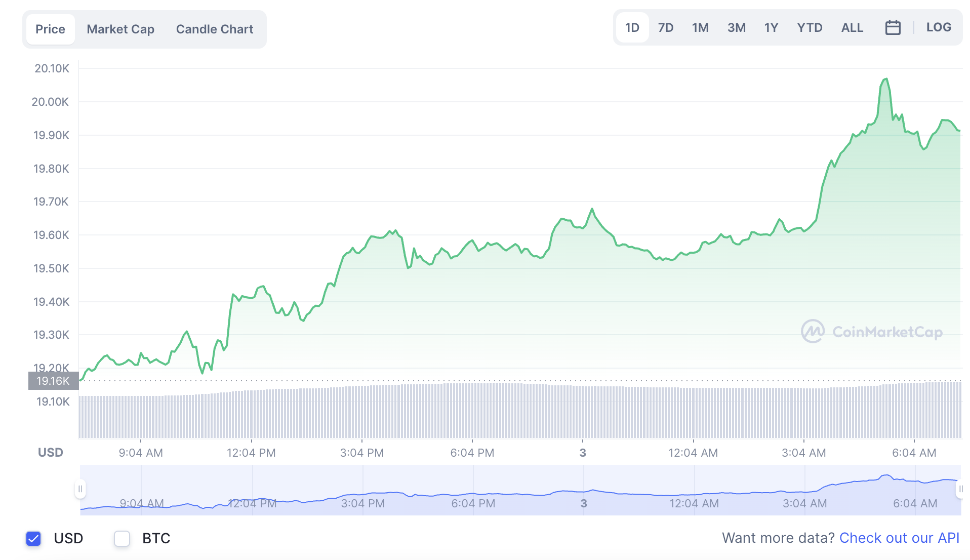The image size is (970, 560).
Task: Switch chart to 3M view
Action: 737,27
